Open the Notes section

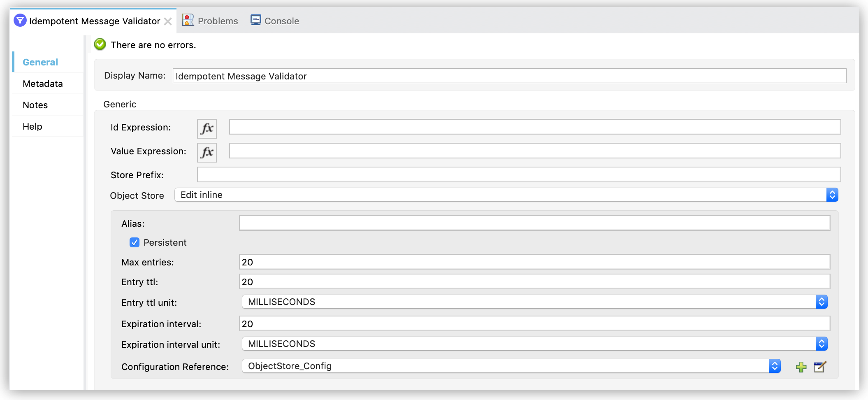(35, 105)
